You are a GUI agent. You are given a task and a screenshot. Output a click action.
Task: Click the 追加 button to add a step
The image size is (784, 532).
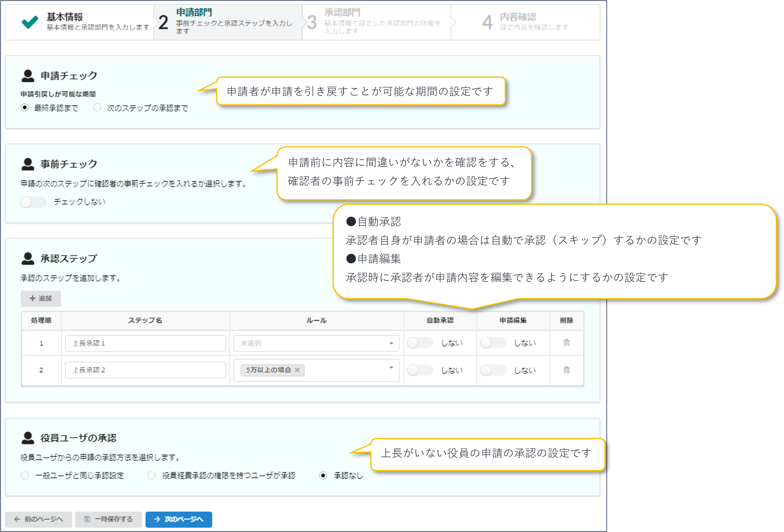[41, 298]
